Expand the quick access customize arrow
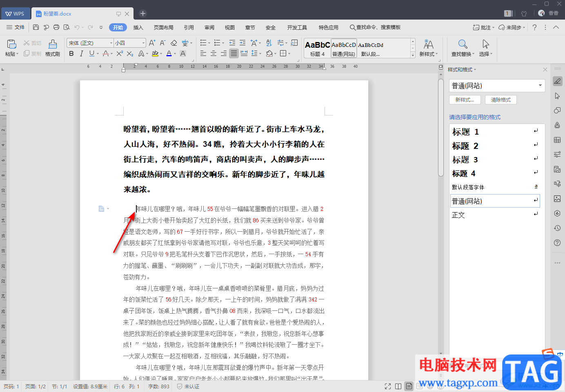Image resolution: width=565 pixels, height=392 pixels. pyautogui.click(x=101, y=27)
